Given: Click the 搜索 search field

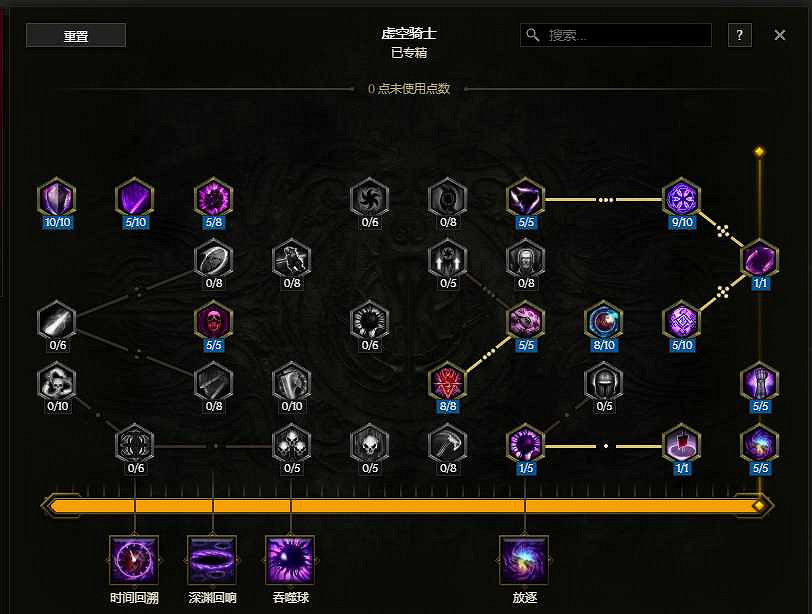Looking at the screenshot, I should pyautogui.click(x=616, y=35).
